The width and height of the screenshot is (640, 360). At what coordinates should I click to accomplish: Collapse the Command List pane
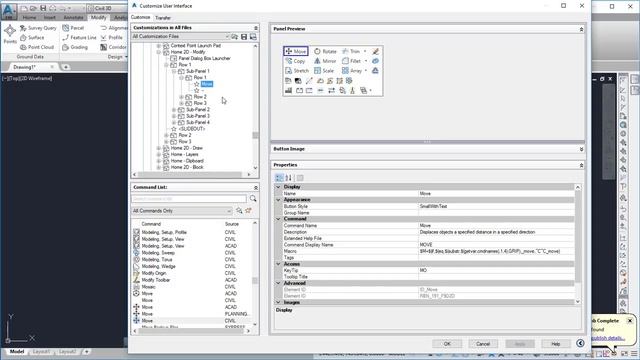[256, 188]
